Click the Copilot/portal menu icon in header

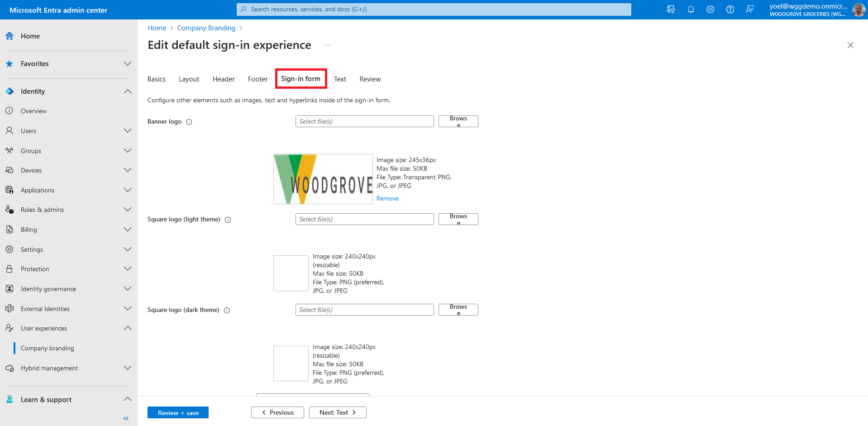[x=671, y=10]
